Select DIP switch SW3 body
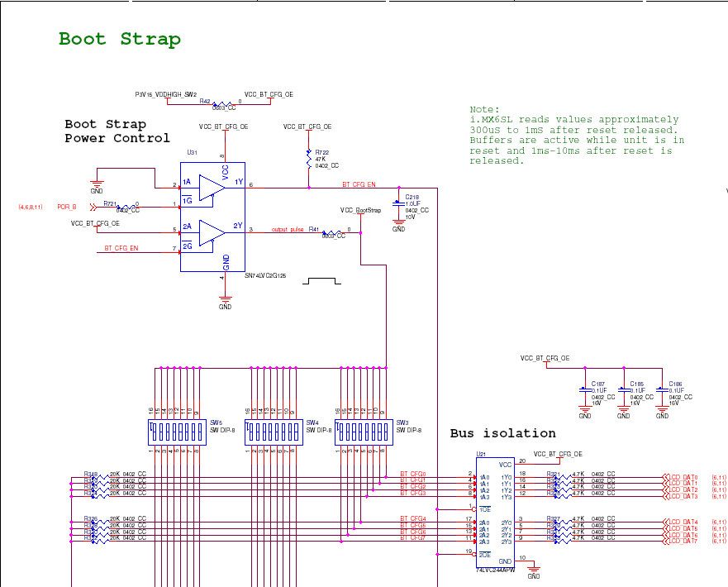This screenshot has width=728, height=587. click(x=364, y=432)
